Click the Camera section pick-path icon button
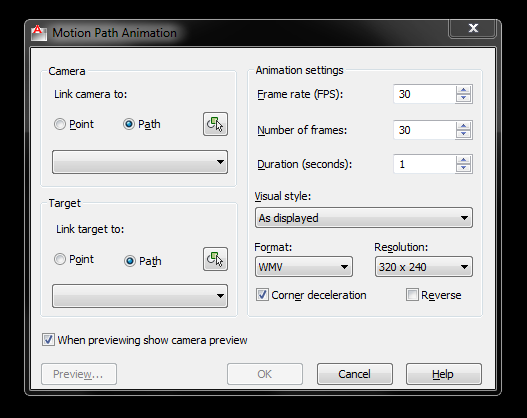 [x=215, y=124]
